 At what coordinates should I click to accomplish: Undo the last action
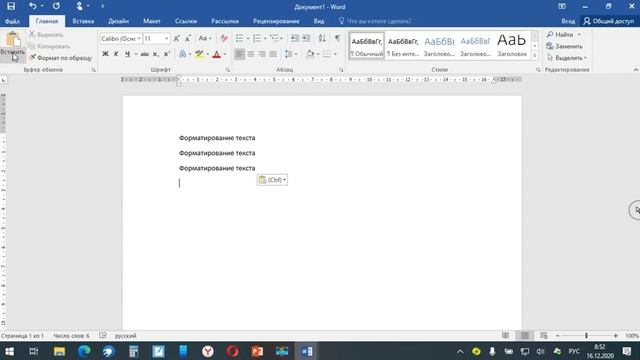(33, 6)
